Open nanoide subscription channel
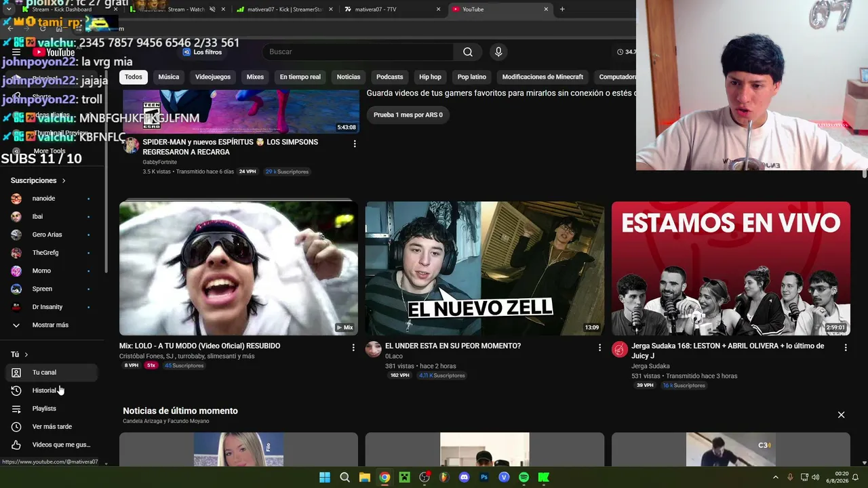Image resolution: width=868 pixels, height=488 pixels. click(x=52, y=199)
